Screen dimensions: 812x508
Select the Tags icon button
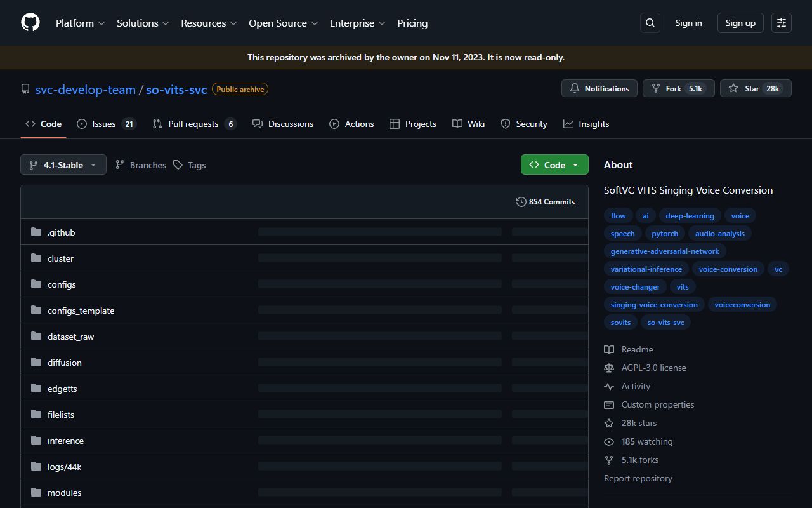[x=178, y=164]
